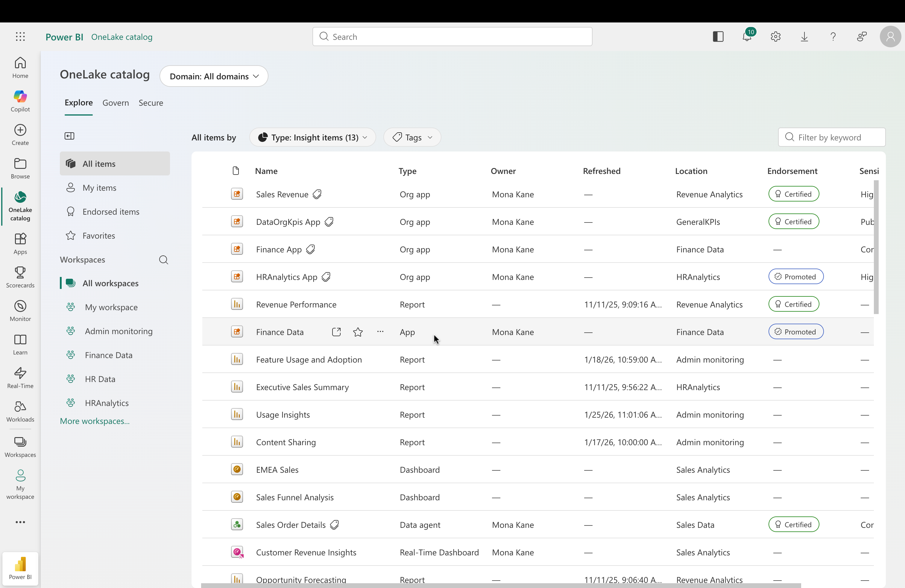
Task: Open Finance Data in a new tab
Action: click(336, 332)
